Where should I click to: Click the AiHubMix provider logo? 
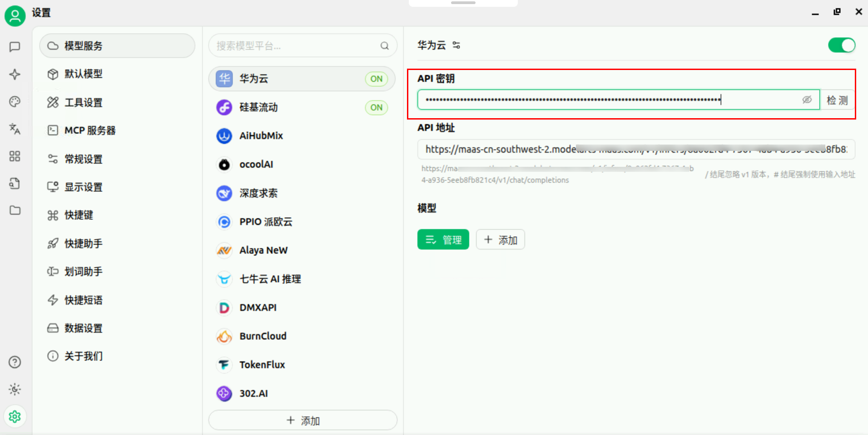coord(224,136)
